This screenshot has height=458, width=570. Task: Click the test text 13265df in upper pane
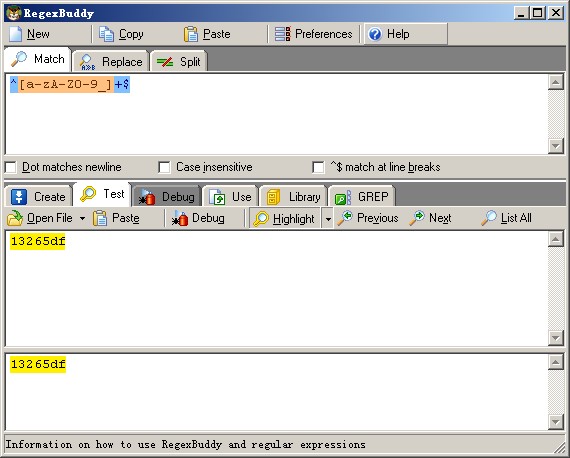click(38, 241)
